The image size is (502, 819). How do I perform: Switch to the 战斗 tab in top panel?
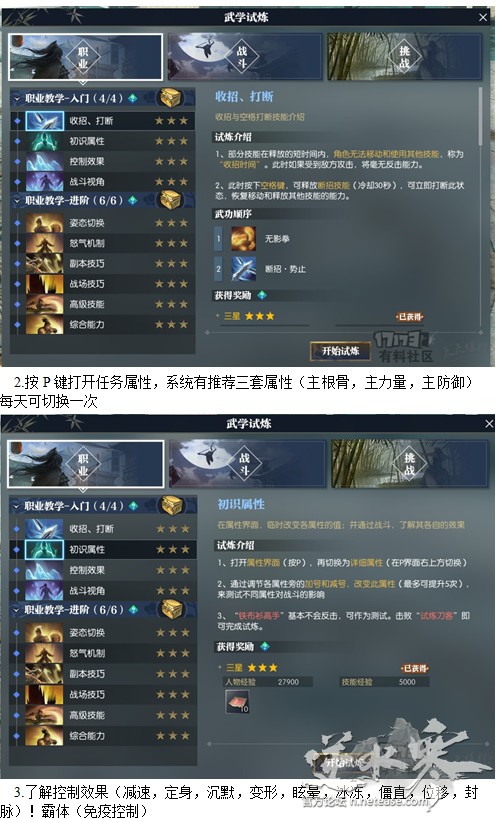click(245, 56)
